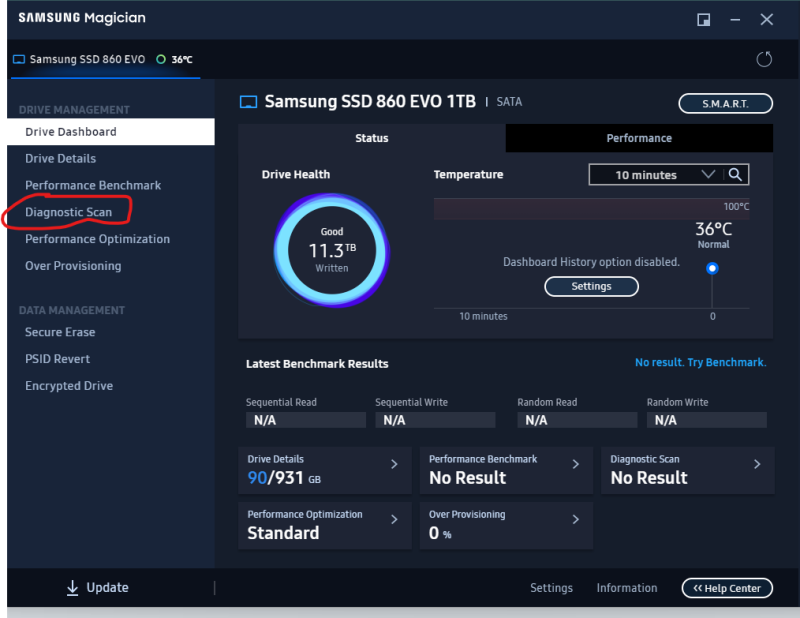The image size is (800, 618).
Task: Open the Diagnostic Scan tile arrow
Action: point(757,464)
